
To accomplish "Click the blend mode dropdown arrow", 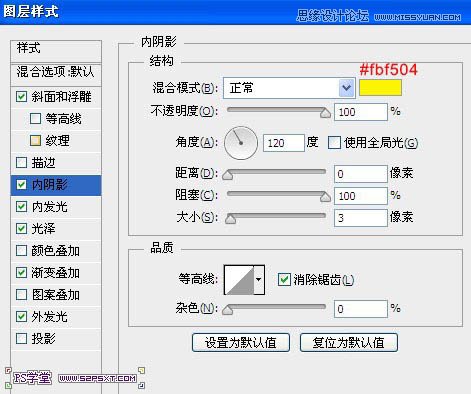I will pyautogui.click(x=347, y=88).
